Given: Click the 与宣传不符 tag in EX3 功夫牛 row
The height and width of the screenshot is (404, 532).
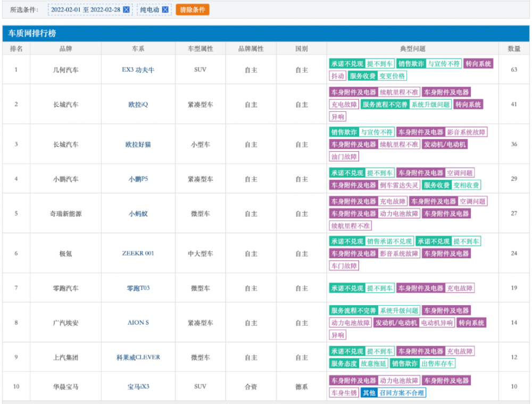Looking at the screenshot, I should [444, 64].
